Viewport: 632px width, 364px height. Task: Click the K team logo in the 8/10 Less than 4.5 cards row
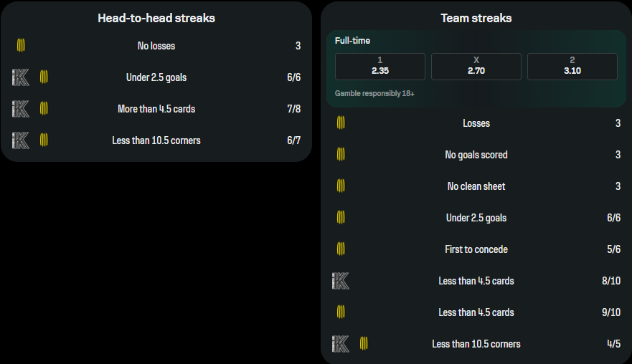pyautogui.click(x=341, y=281)
